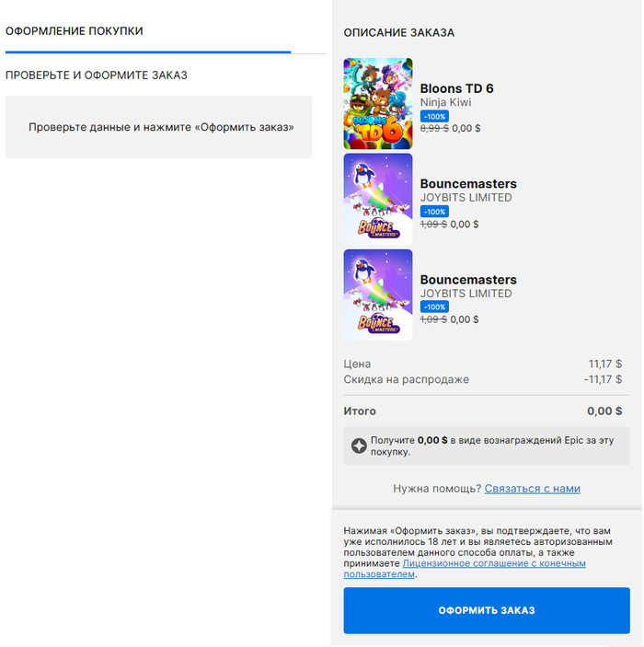Click the blue checkout progress bar
Screen dimensions: 644x647
(x=147, y=52)
